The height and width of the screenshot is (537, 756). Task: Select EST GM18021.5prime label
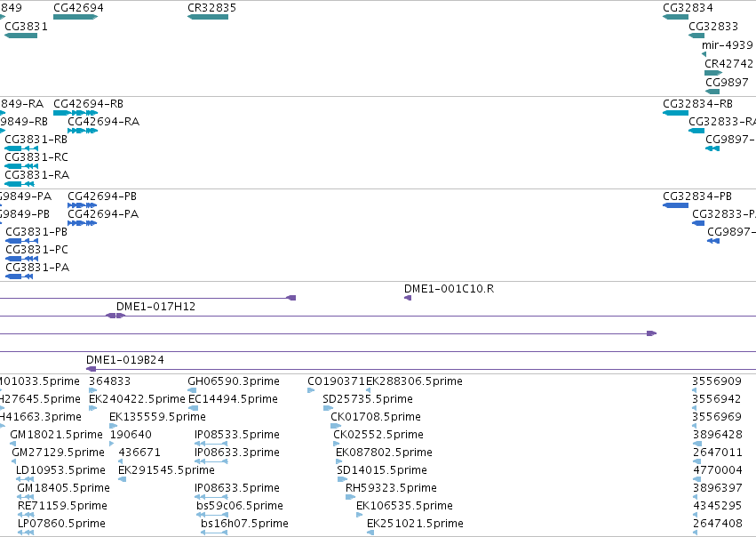(56, 435)
